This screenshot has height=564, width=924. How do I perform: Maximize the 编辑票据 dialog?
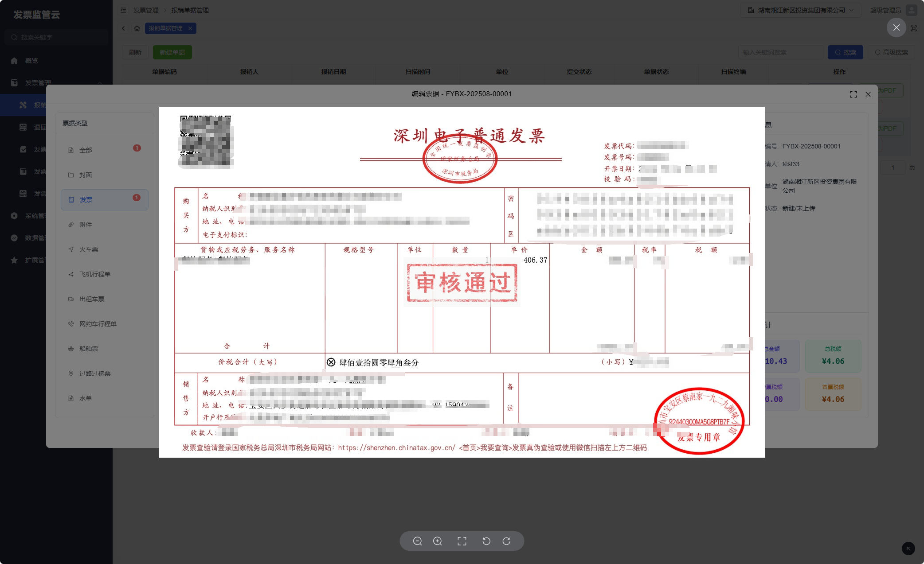coord(854,94)
